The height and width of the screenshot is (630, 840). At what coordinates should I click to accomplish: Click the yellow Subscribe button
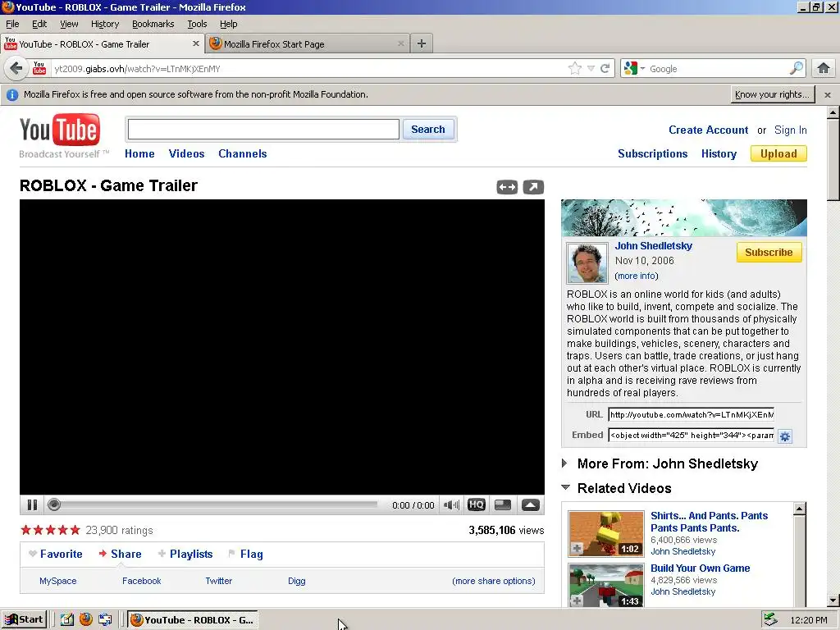[x=769, y=253]
